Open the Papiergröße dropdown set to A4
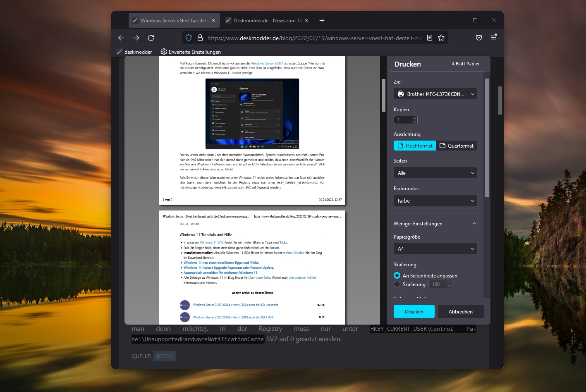 pyautogui.click(x=435, y=249)
